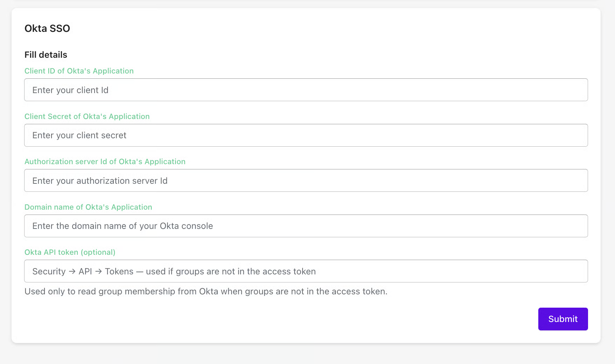Click the 'Domain name of Okta's Application' label

point(88,207)
